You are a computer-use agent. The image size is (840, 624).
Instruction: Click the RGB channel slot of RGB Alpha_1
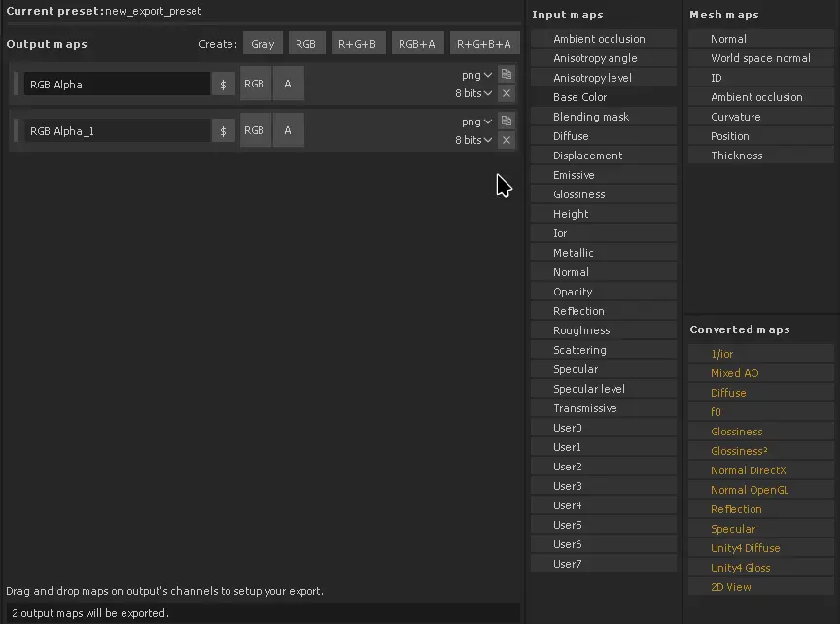click(x=255, y=130)
